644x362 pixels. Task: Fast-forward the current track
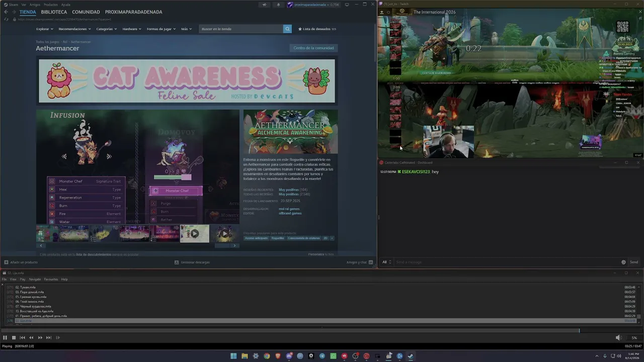pyautogui.click(x=40, y=338)
